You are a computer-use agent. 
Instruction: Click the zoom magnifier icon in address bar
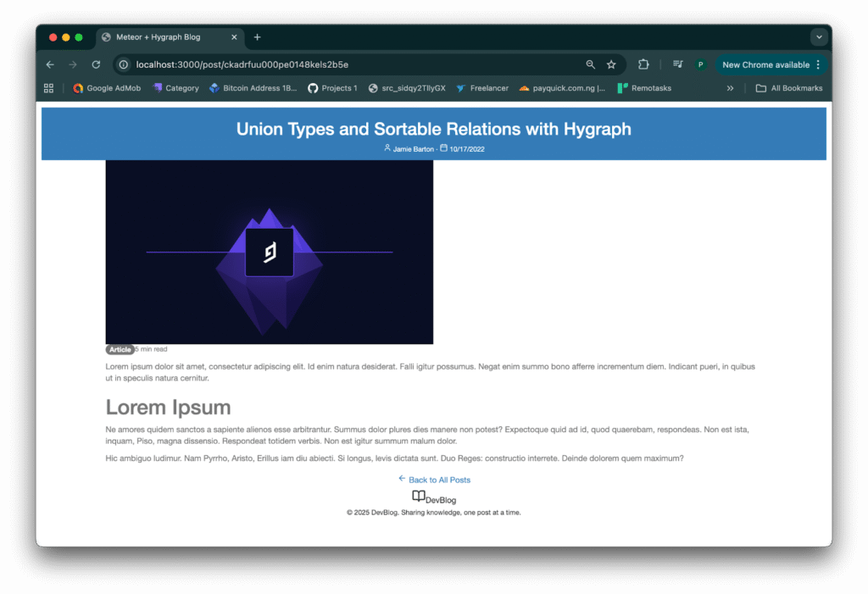[x=590, y=64]
